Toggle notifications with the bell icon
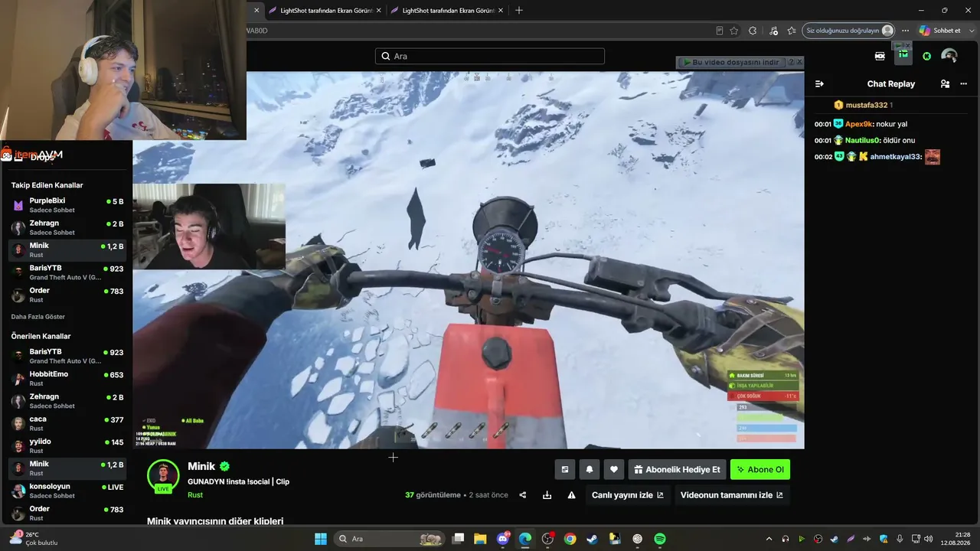This screenshot has width=980, height=551. 590,469
